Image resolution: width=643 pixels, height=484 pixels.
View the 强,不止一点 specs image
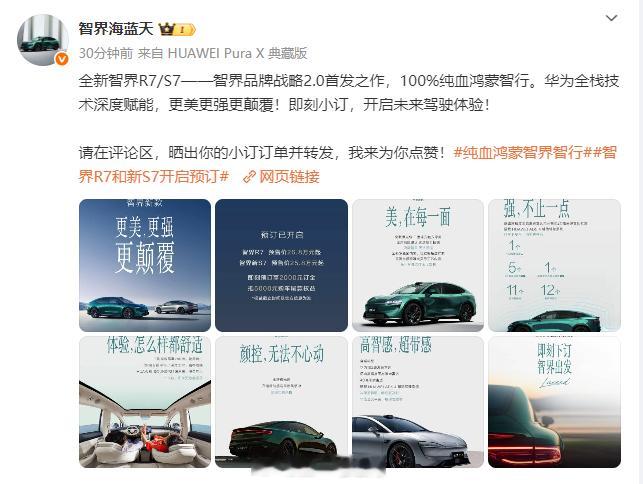pos(554,265)
